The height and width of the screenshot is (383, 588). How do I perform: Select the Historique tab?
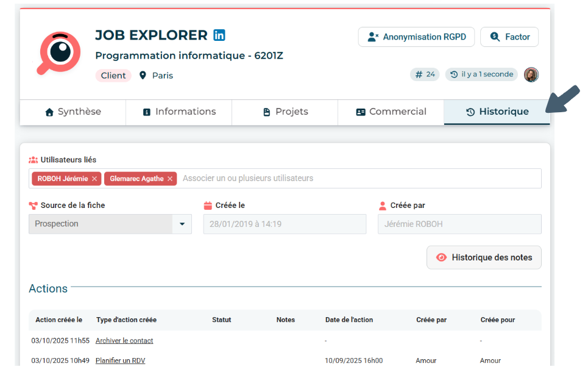pos(497,112)
